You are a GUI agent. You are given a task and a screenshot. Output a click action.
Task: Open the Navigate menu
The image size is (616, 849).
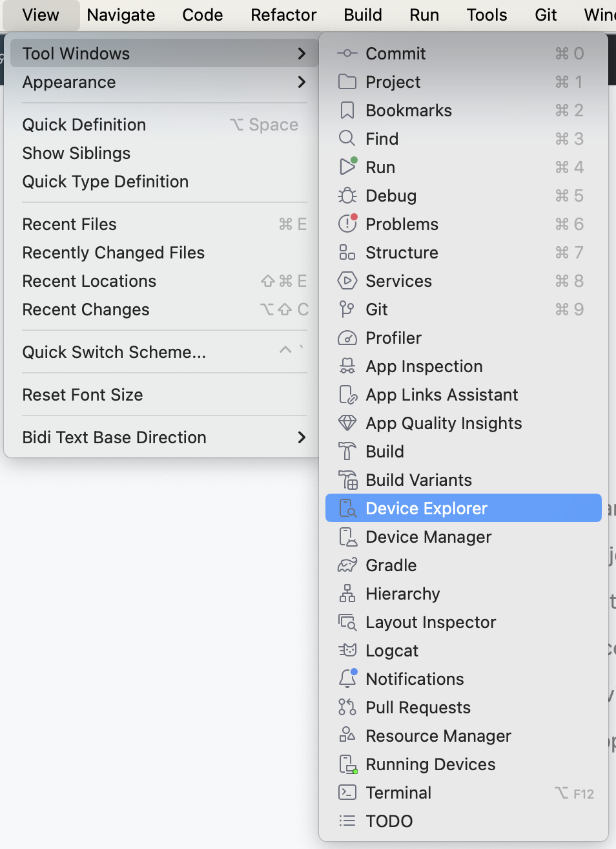[121, 15]
